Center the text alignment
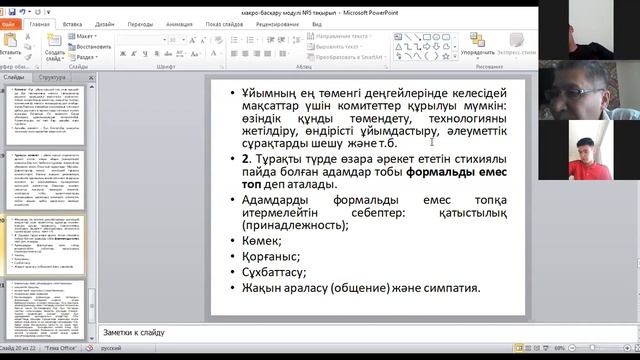640x360 pixels. [245, 54]
